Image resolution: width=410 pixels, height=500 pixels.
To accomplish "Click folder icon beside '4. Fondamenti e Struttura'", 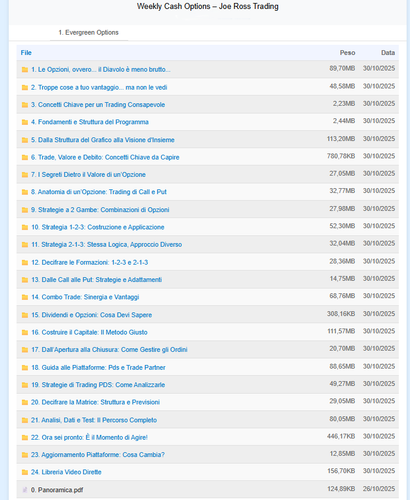I will (25, 122).
